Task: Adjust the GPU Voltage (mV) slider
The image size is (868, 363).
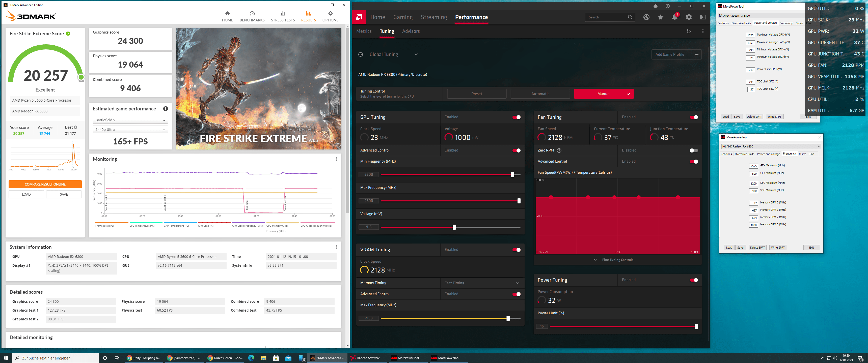Action: (x=454, y=227)
